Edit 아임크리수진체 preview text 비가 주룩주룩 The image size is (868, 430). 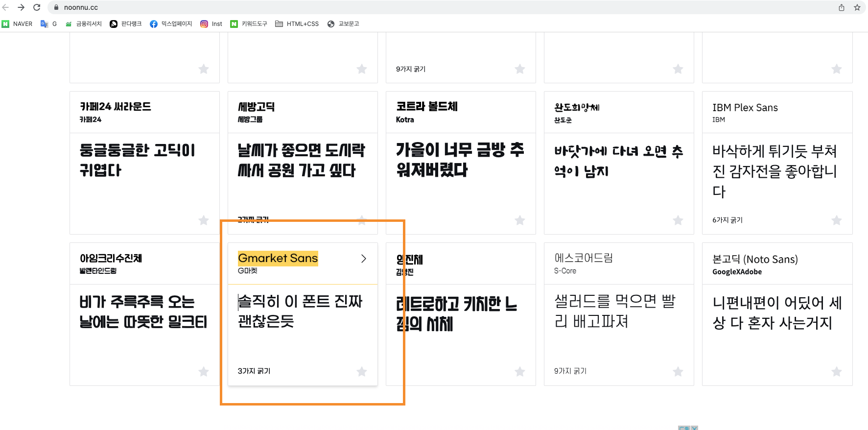143,311
